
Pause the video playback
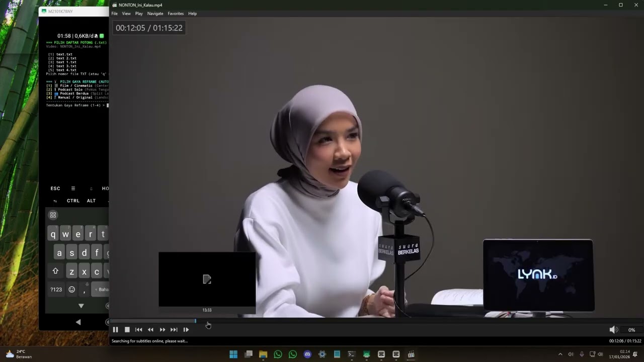tap(115, 330)
